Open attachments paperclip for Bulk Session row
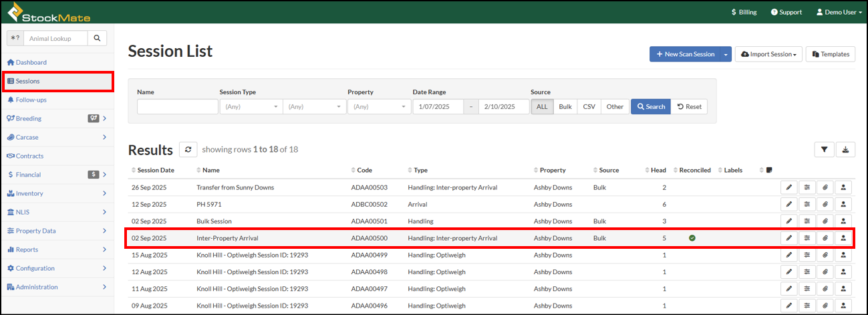Screen dimensions: 868x315 825,221
